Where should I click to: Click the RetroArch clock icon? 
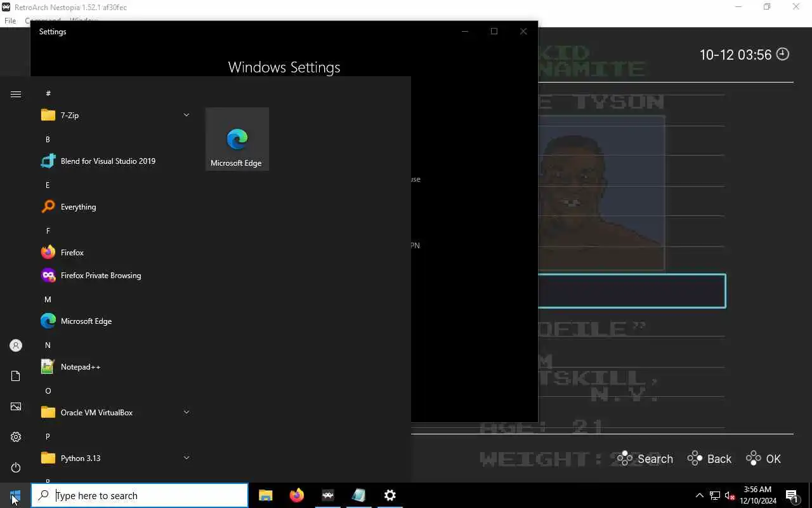(x=783, y=54)
